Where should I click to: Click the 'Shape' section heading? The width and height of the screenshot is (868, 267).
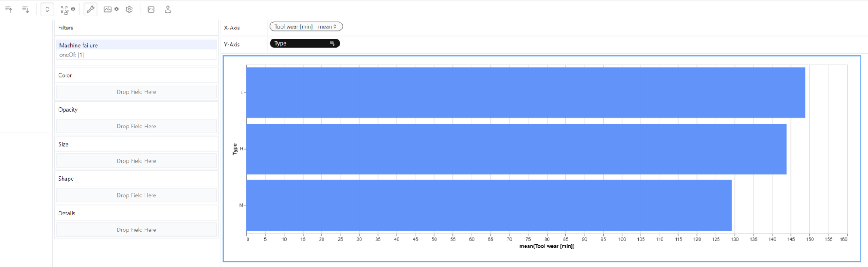coord(66,179)
